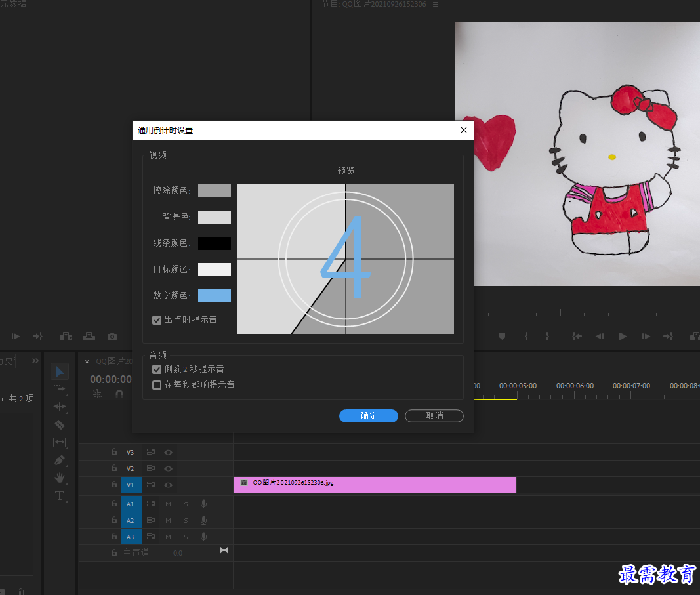The width and height of the screenshot is (700, 595).
Task: Toggle sync lock on track V1
Action: coord(151,484)
